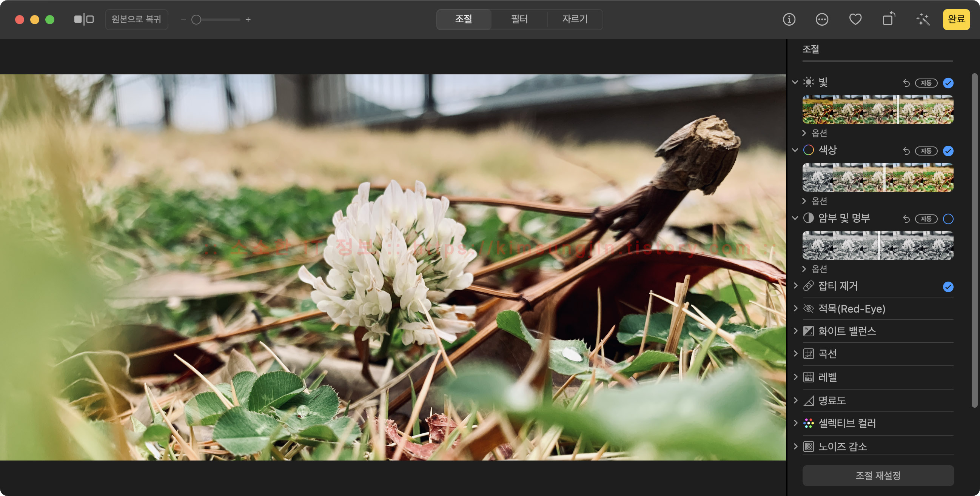
Task: Disable the 빛 adjustment checkmark
Action: click(x=948, y=83)
